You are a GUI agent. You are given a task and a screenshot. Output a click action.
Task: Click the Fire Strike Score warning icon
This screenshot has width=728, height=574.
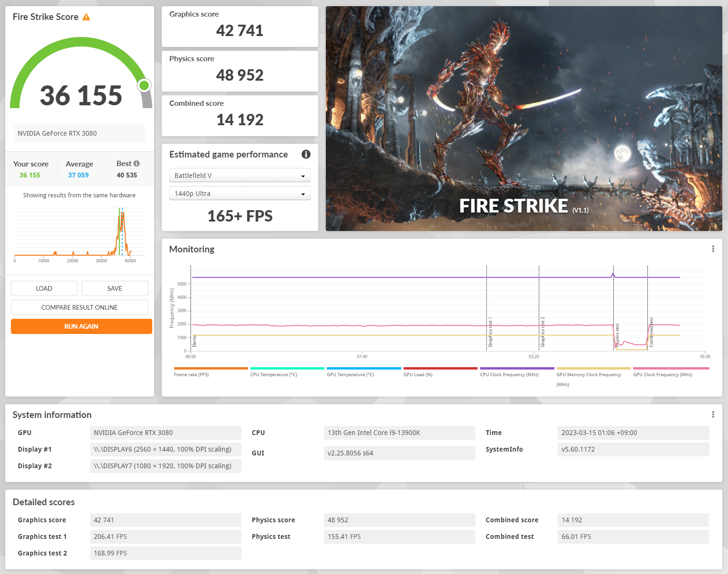[86, 17]
